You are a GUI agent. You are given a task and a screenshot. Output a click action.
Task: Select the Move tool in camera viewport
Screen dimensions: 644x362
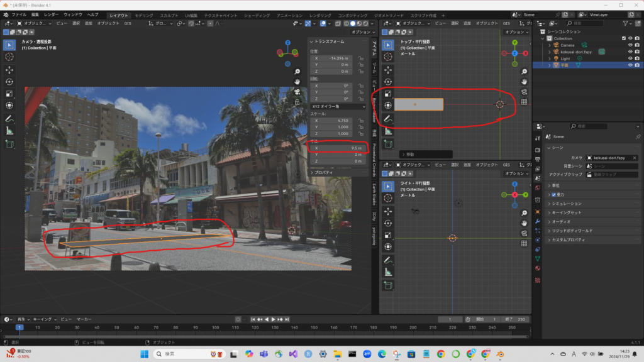[x=9, y=69]
